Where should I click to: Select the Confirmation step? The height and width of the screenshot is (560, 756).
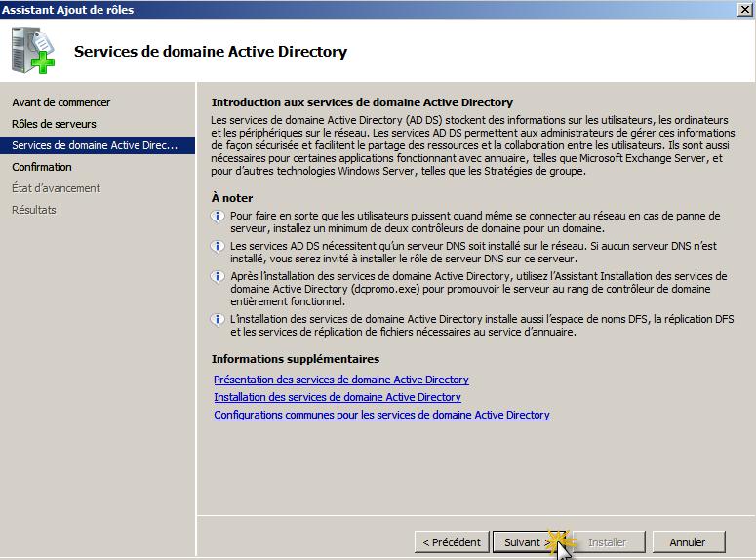click(x=42, y=167)
